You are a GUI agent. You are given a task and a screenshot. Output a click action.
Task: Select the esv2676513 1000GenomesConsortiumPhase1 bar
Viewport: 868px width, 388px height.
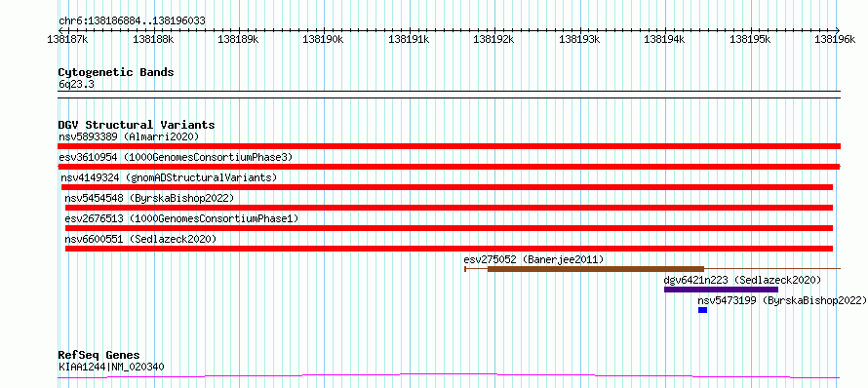[449, 228]
